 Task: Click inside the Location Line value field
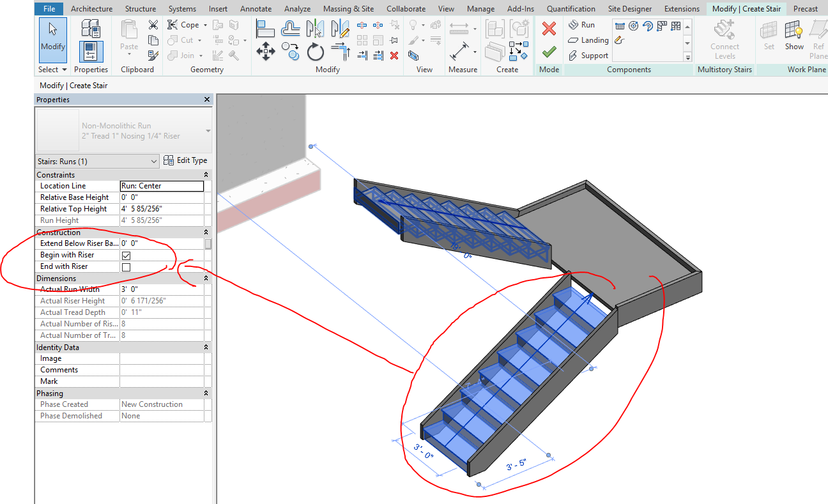[x=162, y=185]
